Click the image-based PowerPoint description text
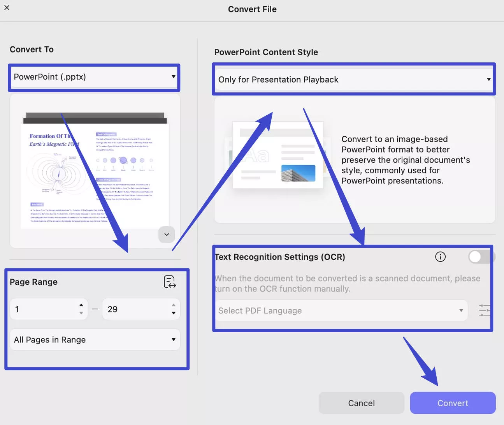 click(x=406, y=160)
